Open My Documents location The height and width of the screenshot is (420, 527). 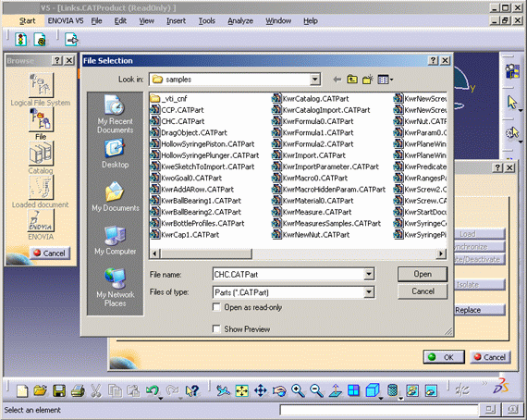116,197
